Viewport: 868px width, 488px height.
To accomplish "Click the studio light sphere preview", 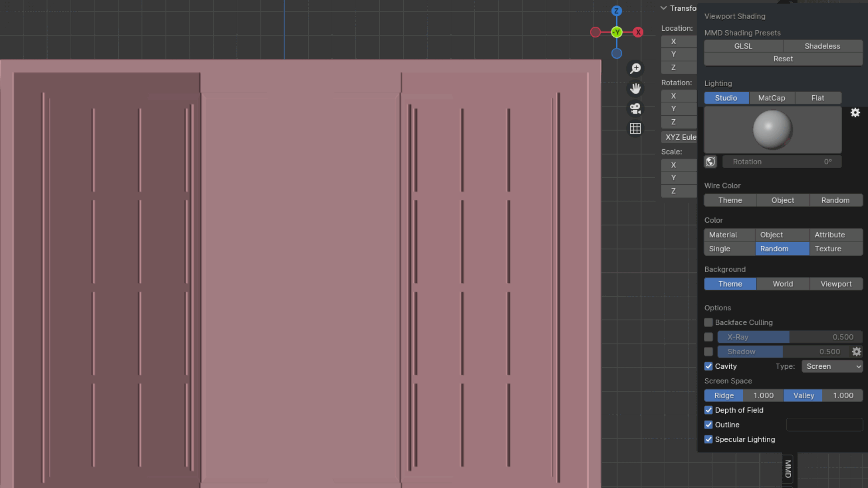I will (x=772, y=130).
